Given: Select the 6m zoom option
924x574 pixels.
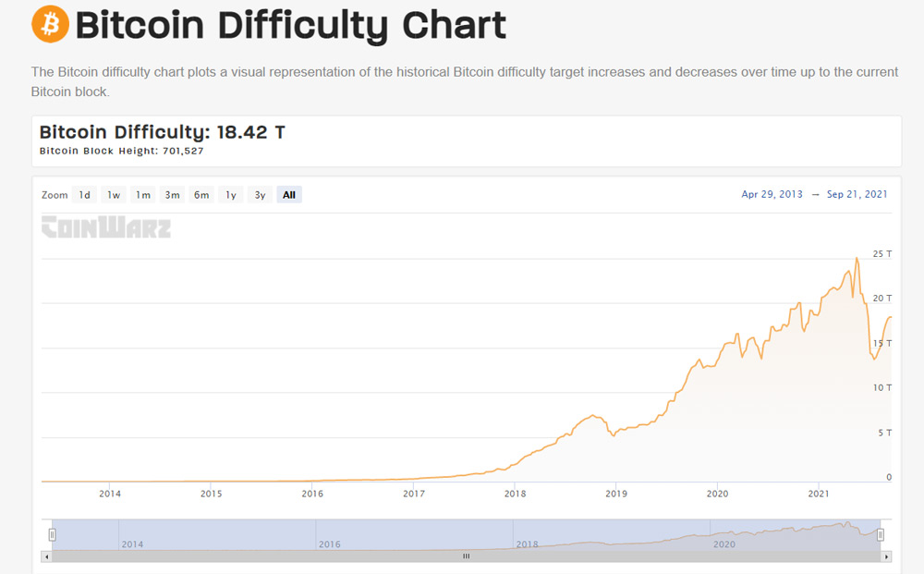Looking at the screenshot, I should pyautogui.click(x=201, y=195).
